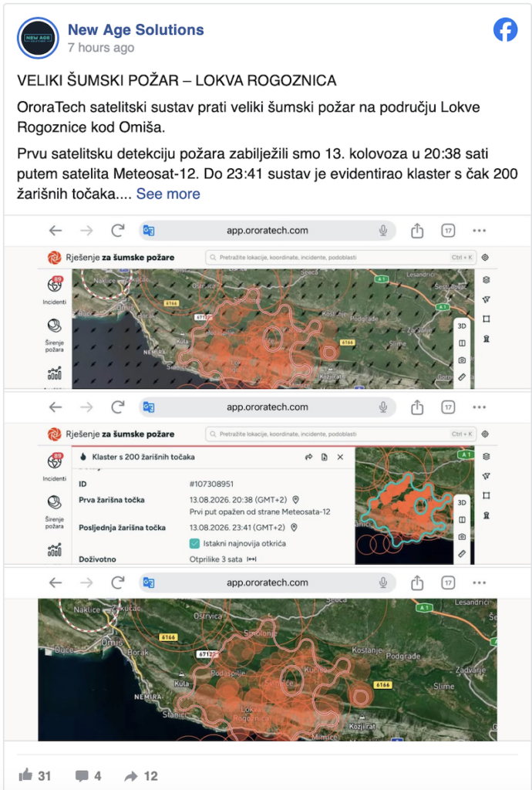
Task: Click camera snapshot icon in second screenshot
Action: coord(462,537)
